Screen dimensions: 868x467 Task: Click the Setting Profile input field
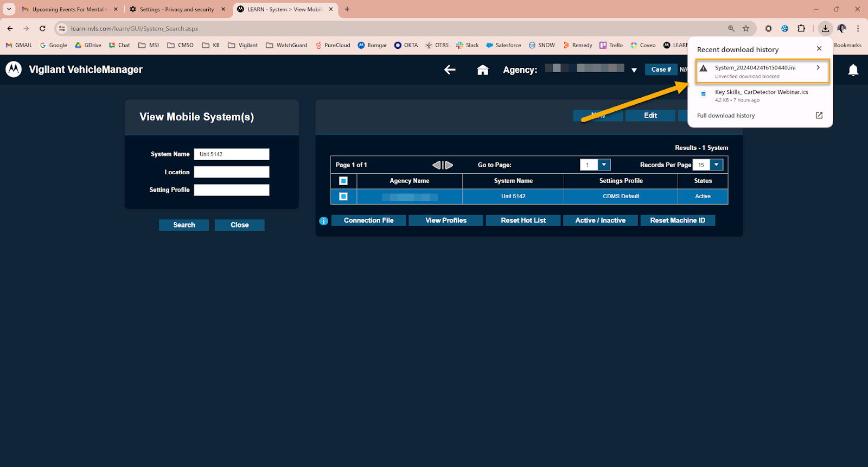(x=232, y=190)
